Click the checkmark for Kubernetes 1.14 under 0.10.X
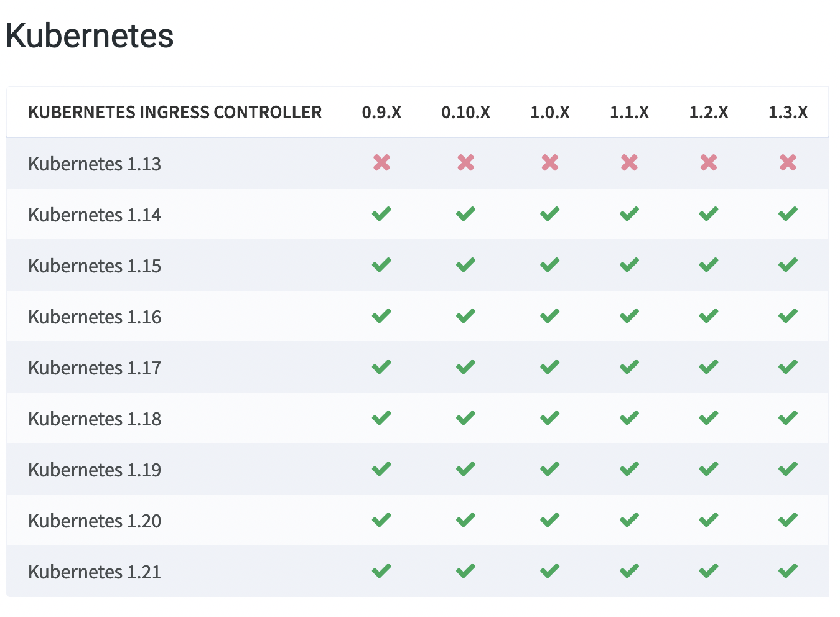This screenshot has height=617, width=840. click(x=465, y=214)
